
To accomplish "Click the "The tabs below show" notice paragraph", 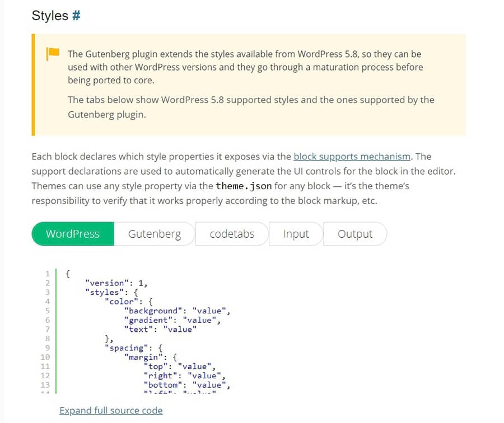I will (250, 106).
